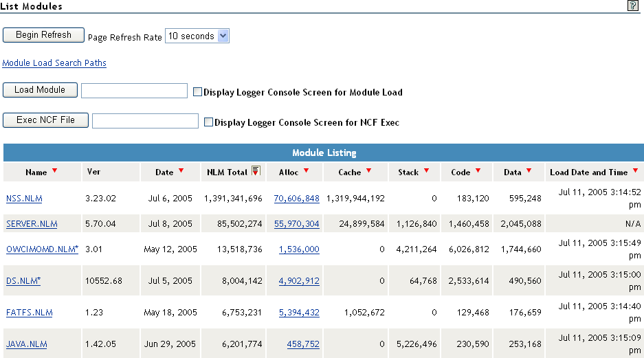Sort modules by Name arrow icon

point(54,170)
